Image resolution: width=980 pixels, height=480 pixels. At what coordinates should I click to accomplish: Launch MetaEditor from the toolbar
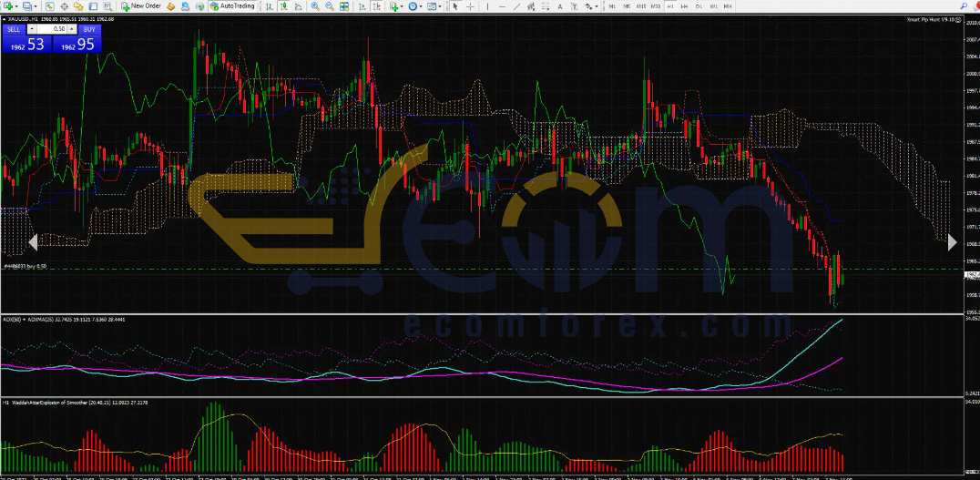pyautogui.click(x=170, y=6)
